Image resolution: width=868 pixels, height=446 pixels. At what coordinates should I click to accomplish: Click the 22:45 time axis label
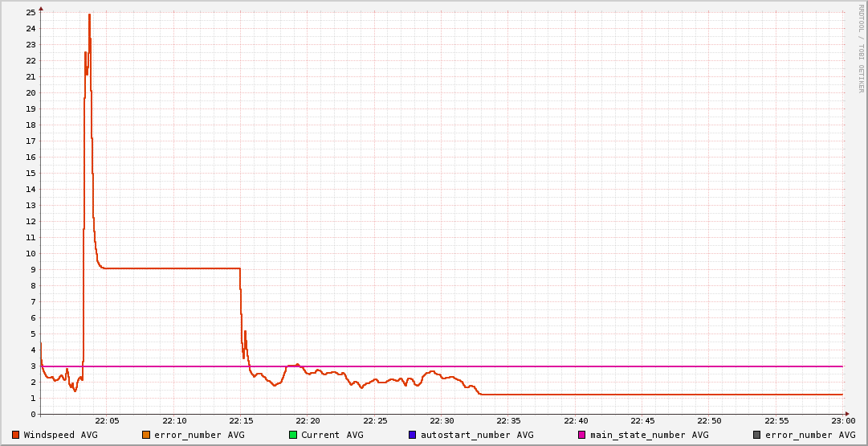point(642,421)
